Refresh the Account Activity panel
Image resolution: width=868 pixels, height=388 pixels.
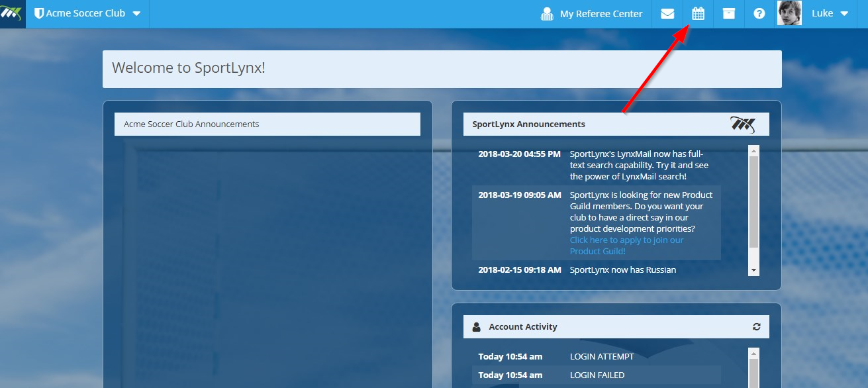[x=757, y=326]
